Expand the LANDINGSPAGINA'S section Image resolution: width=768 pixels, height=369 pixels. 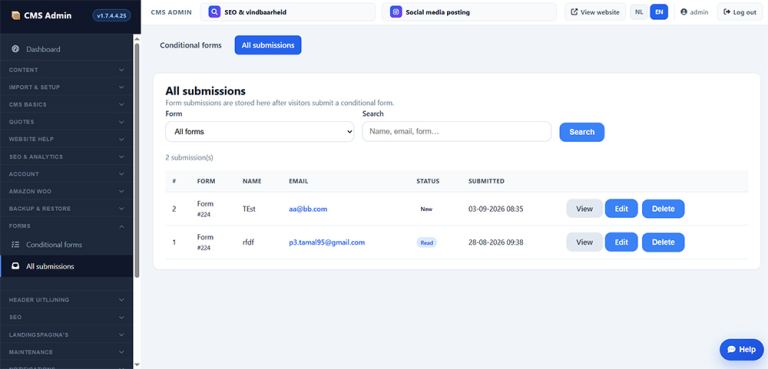pyautogui.click(x=67, y=335)
